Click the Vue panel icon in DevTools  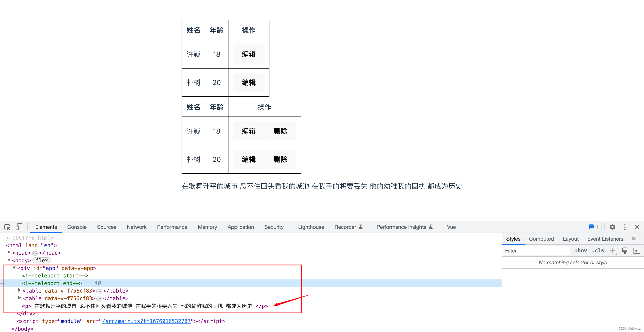pyautogui.click(x=452, y=227)
